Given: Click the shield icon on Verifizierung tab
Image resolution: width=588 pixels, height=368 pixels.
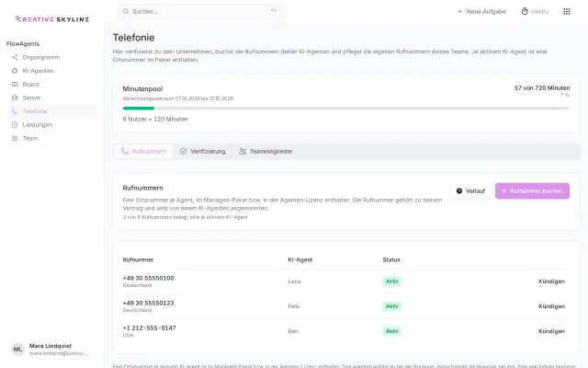Looking at the screenshot, I should pyautogui.click(x=184, y=151).
